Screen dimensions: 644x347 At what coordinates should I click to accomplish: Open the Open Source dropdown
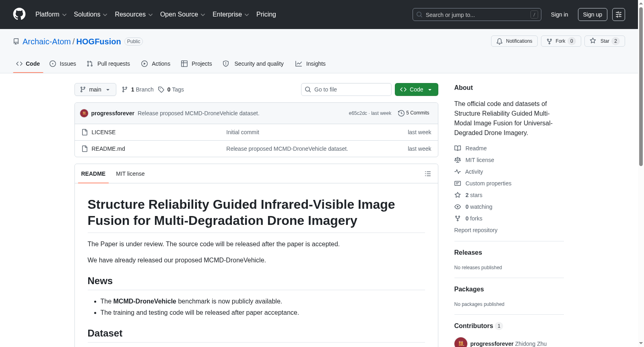183,15
